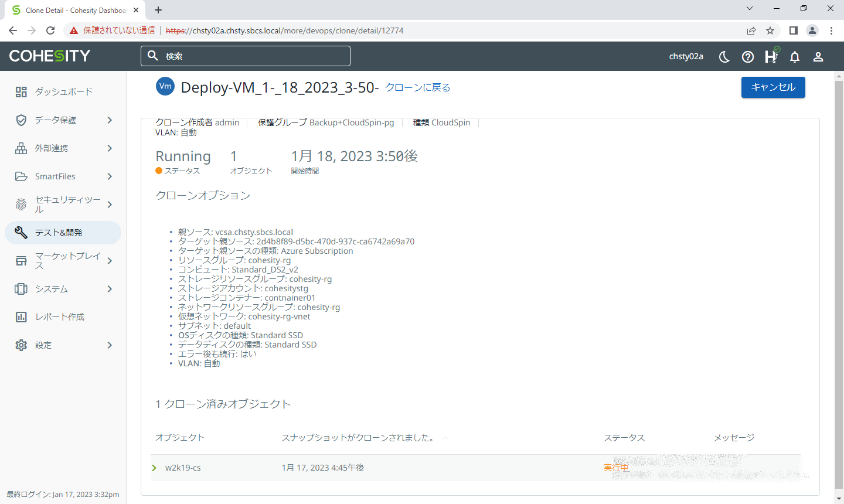Open the tab search dropdown

click(750, 8)
